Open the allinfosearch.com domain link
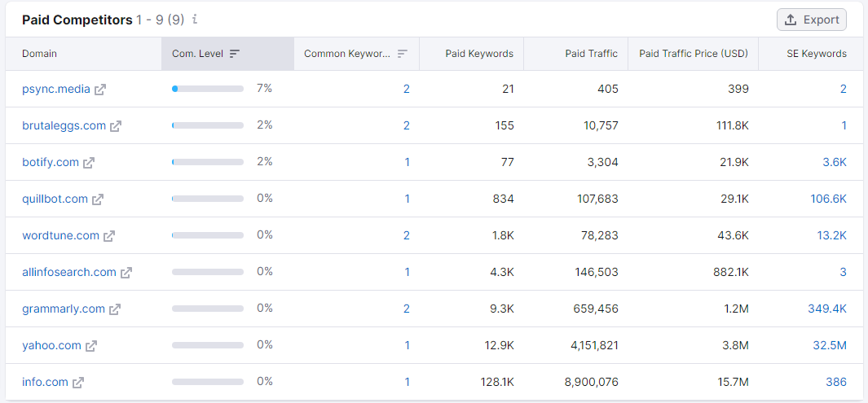This screenshot has width=868, height=403. pos(69,272)
